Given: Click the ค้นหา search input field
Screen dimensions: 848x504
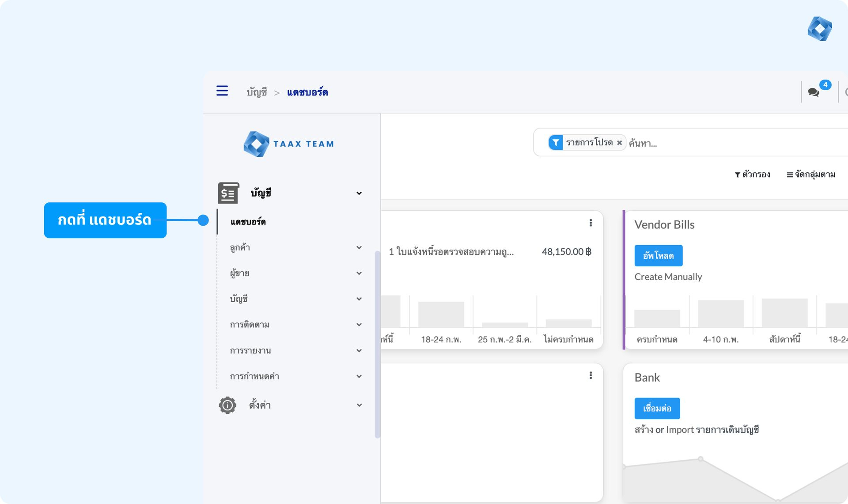Looking at the screenshot, I should coord(737,143).
